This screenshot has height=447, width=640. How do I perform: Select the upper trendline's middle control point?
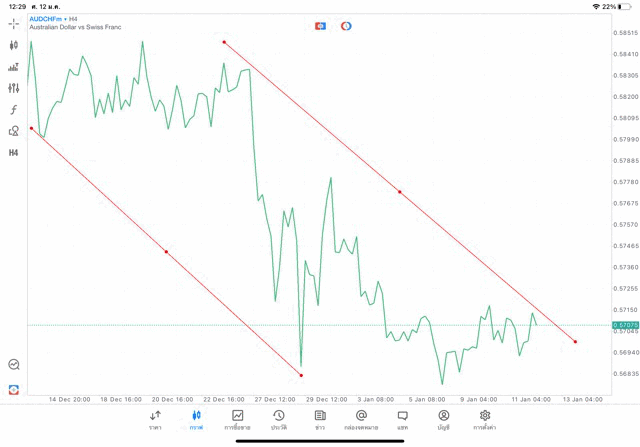tap(400, 192)
